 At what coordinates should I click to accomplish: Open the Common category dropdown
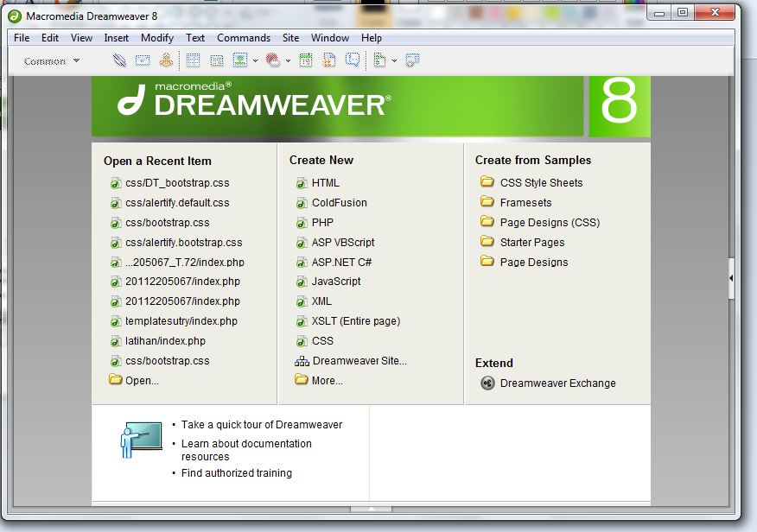52,61
